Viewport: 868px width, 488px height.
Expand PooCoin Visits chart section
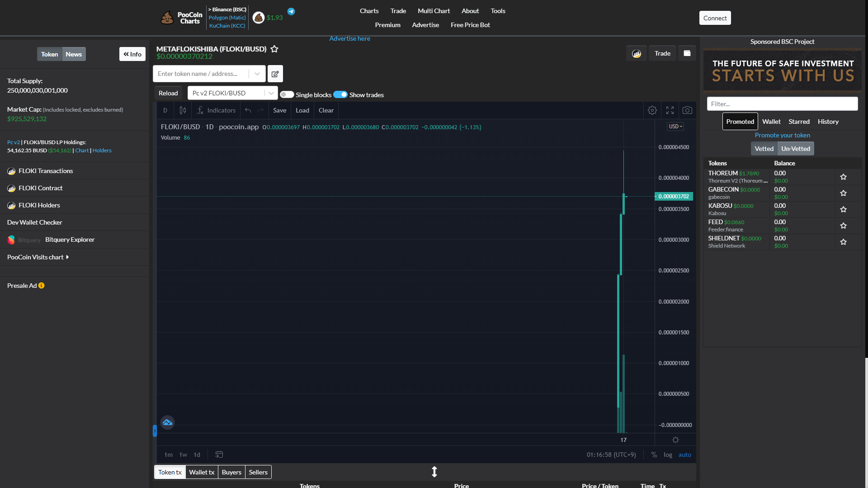click(x=38, y=257)
